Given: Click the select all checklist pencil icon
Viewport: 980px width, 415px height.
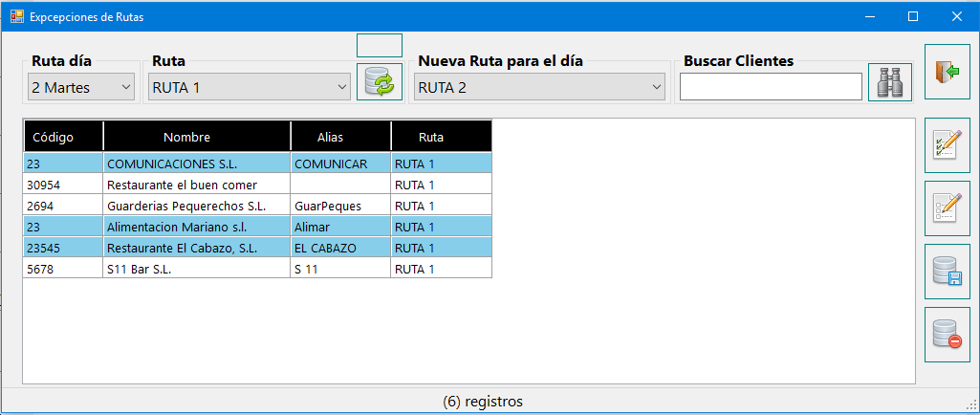Looking at the screenshot, I should tap(947, 145).
